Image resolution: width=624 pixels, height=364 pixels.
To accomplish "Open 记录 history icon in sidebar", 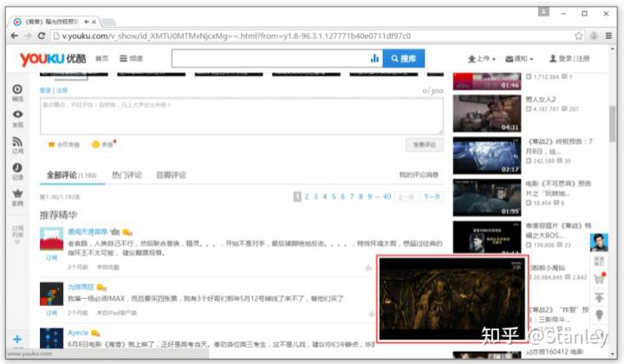I will click(x=17, y=170).
